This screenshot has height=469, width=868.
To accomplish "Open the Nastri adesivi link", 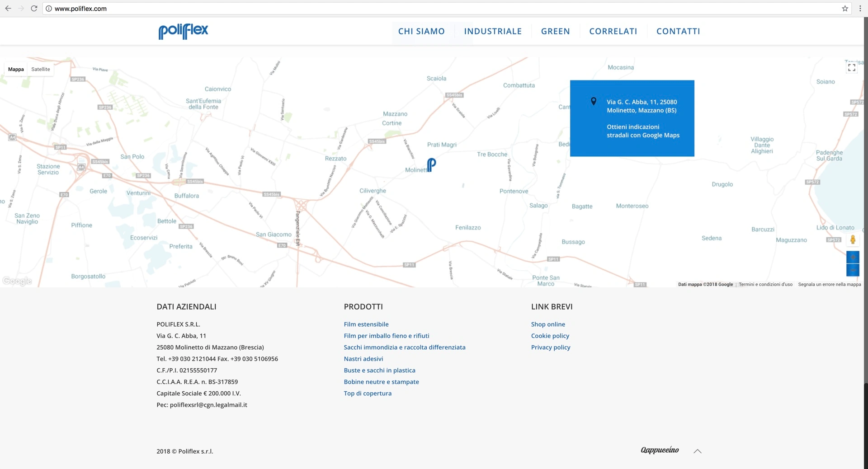I will click(x=363, y=359).
